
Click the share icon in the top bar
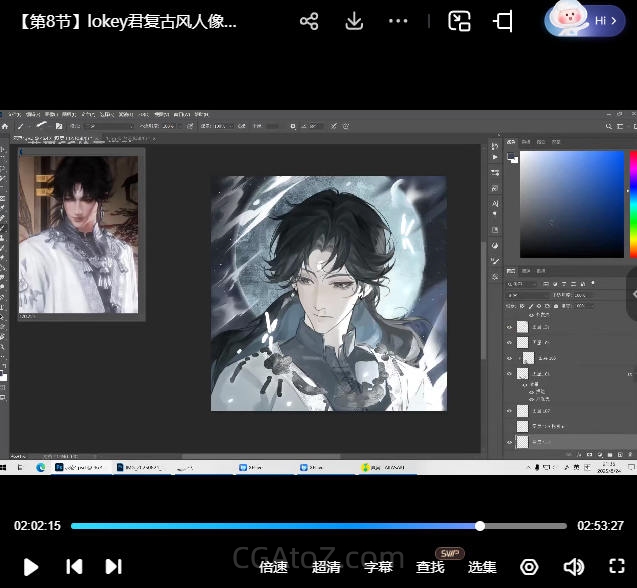pos(309,21)
